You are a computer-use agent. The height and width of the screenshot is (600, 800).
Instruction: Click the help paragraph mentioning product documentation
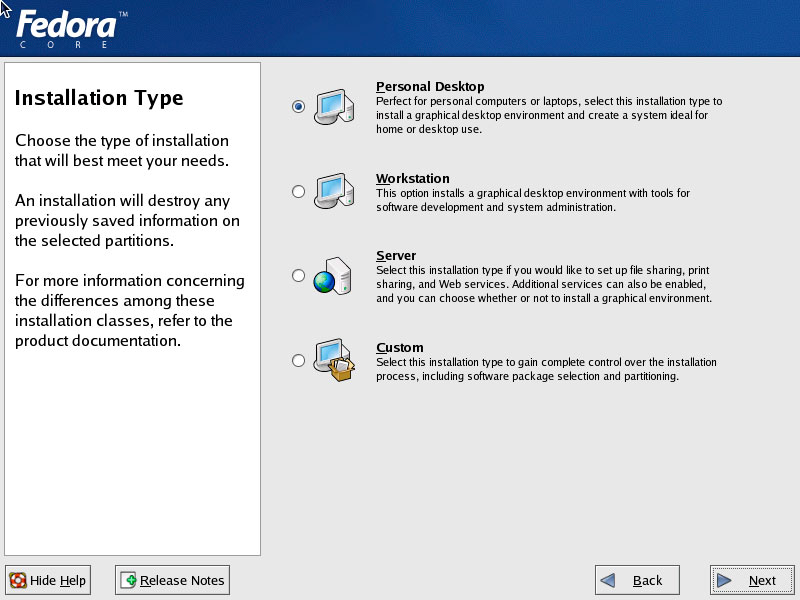(129, 310)
